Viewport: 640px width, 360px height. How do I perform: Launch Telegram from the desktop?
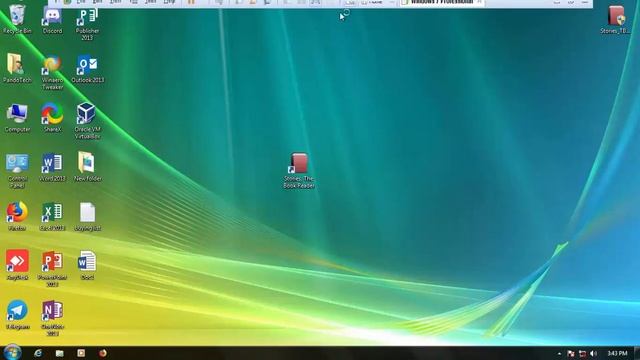pos(17,315)
